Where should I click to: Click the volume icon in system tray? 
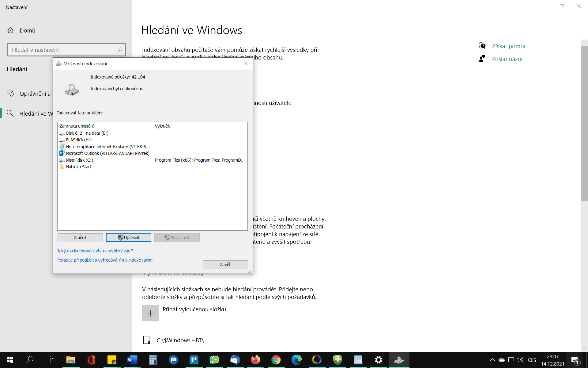point(520,360)
